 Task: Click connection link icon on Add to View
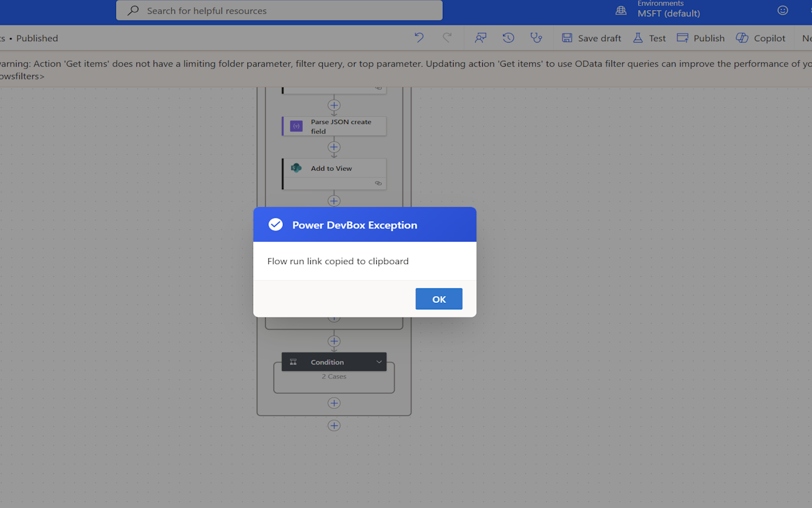pyautogui.click(x=378, y=184)
